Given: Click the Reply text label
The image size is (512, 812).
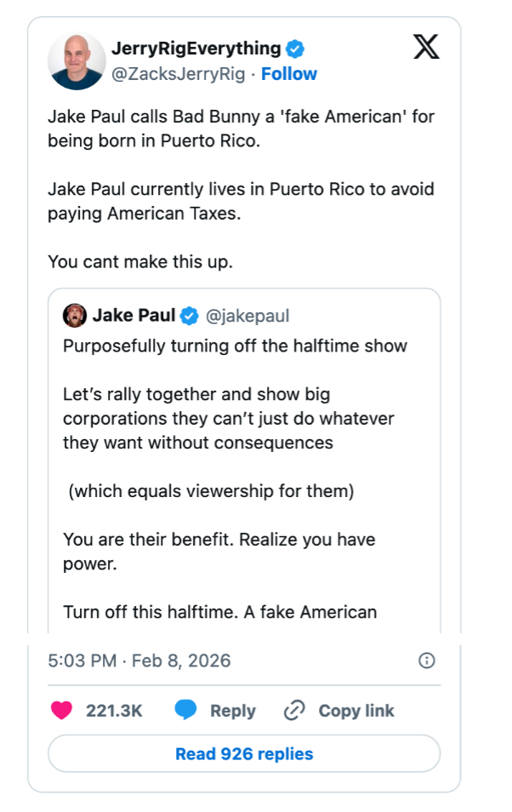Looking at the screenshot, I should coord(233,711).
